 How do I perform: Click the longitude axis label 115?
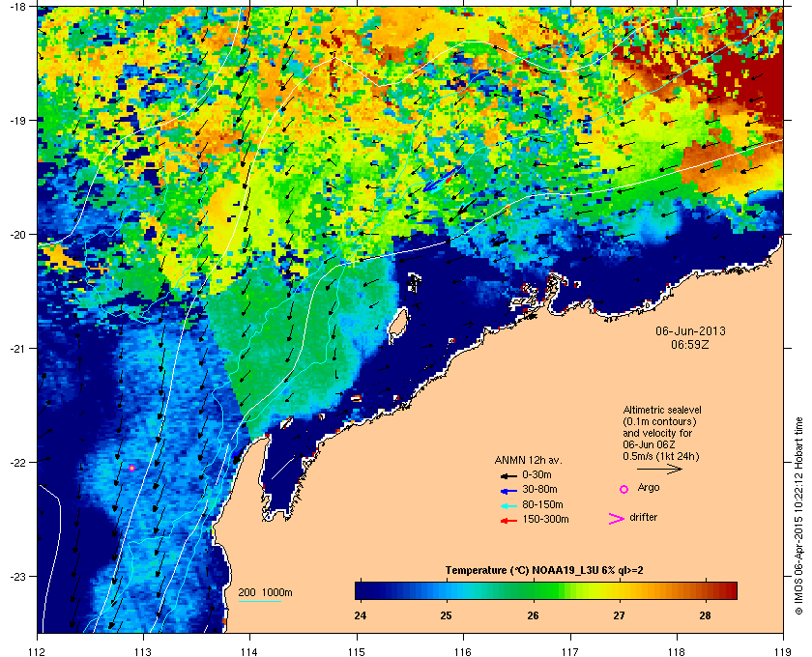pyautogui.click(x=357, y=651)
